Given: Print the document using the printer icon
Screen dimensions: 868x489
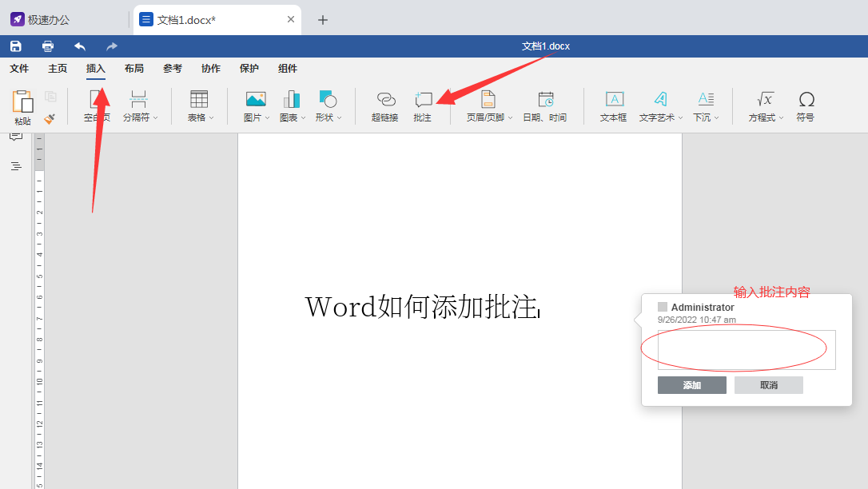Looking at the screenshot, I should tap(48, 46).
